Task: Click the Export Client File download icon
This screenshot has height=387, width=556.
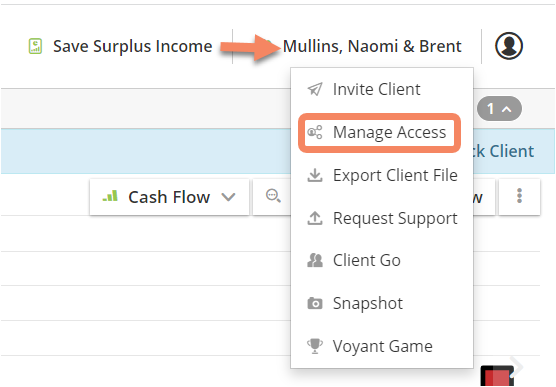Action: point(315,175)
